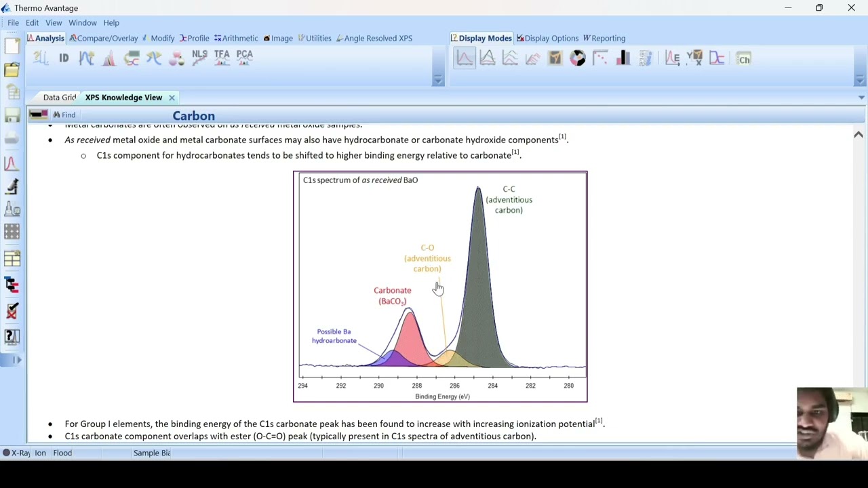Switch to the Compare/Overlay ribbon tab

tap(104, 38)
